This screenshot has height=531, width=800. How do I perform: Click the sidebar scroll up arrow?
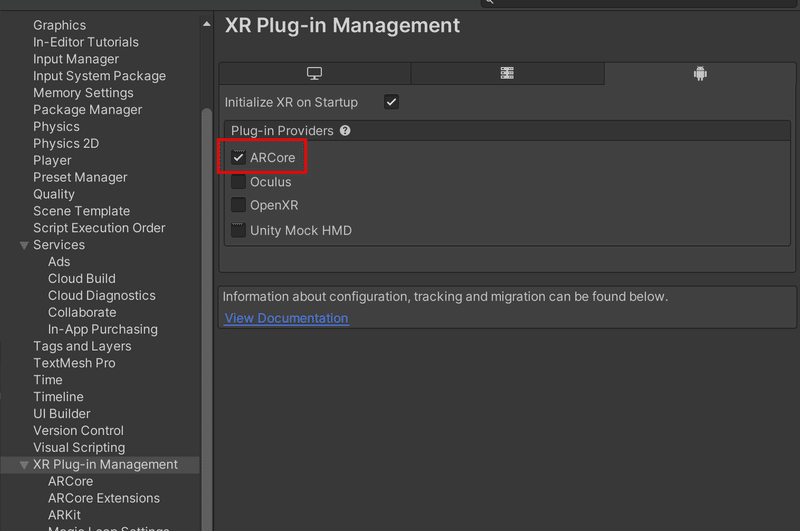coord(207,23)
